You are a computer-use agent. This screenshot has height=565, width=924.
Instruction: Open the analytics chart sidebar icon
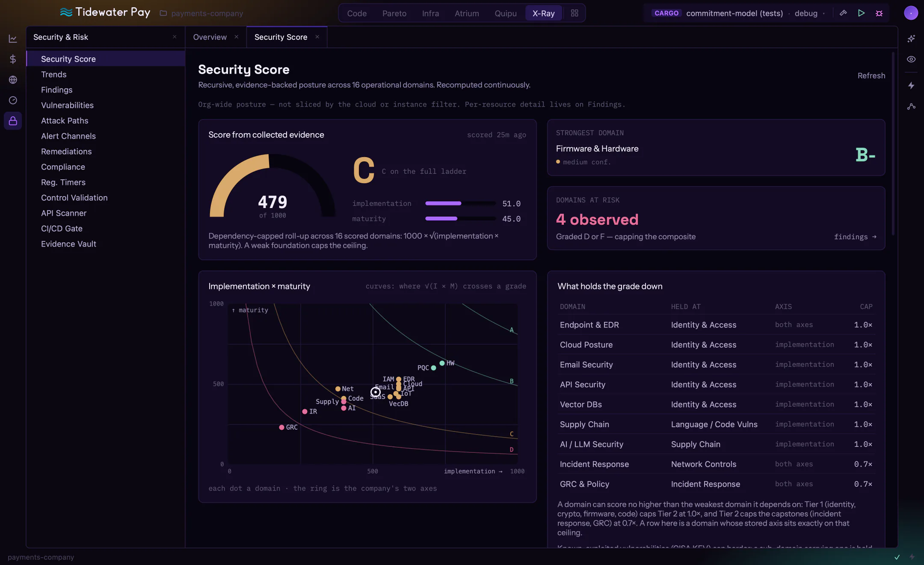(13, 39)
